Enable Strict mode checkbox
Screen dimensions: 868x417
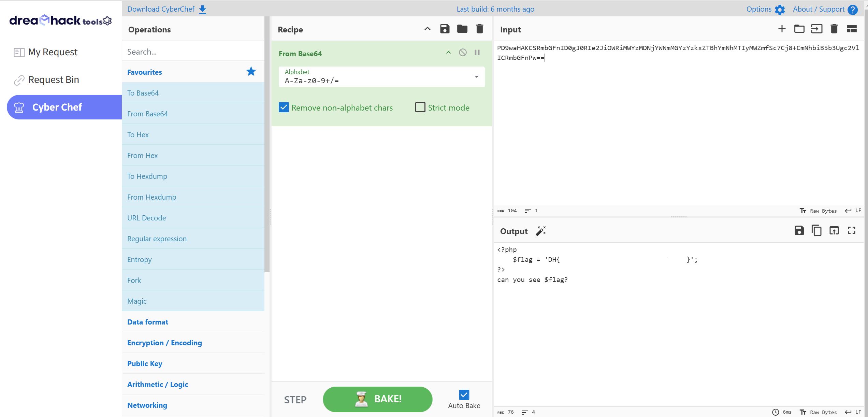[420, 107]
